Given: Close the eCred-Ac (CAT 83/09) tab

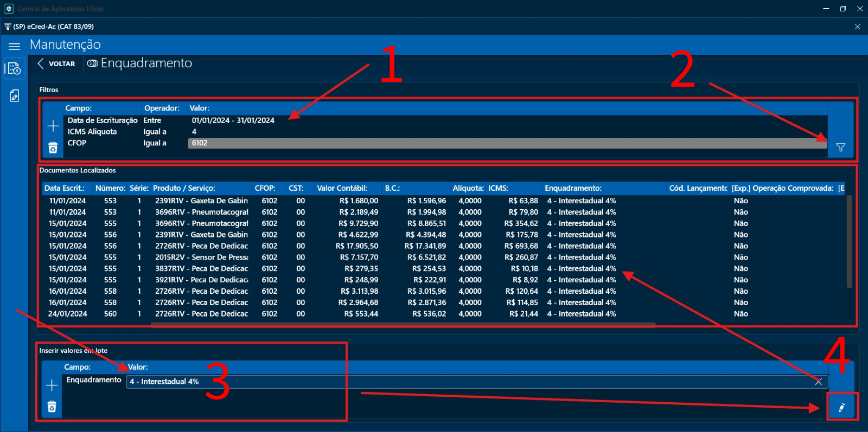Looking at the screenshot, I should 857,27.
